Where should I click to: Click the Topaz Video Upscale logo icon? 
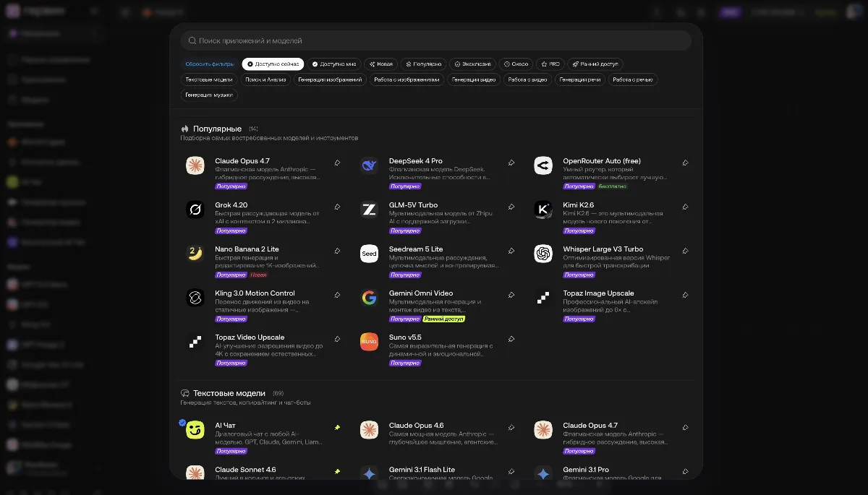pos(195,342)
